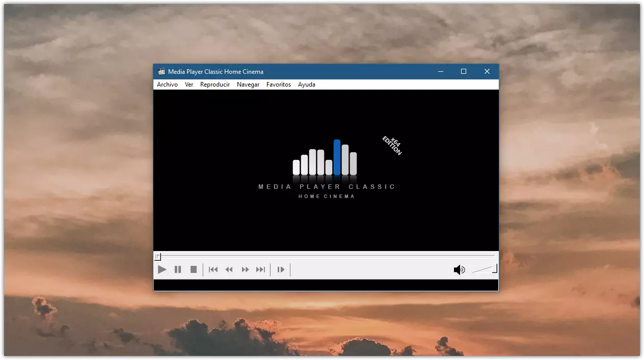Open the Ayuda menu
This screenshot has height=360, width=644.
coord(307,85)
